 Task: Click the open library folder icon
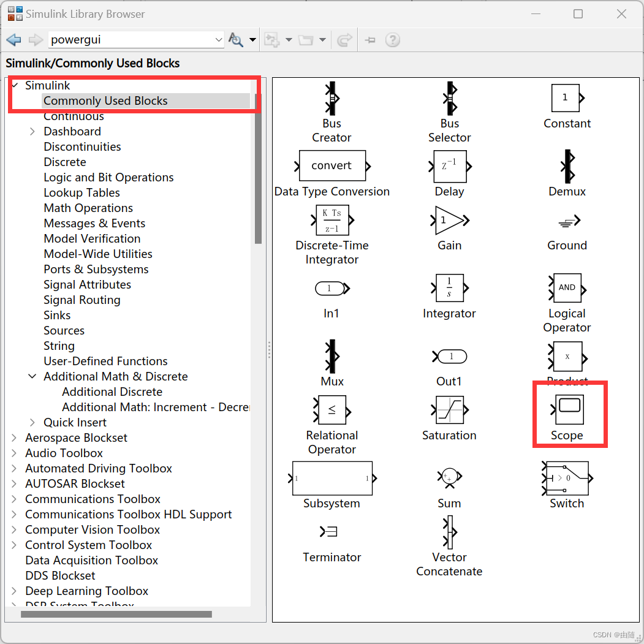306,40
